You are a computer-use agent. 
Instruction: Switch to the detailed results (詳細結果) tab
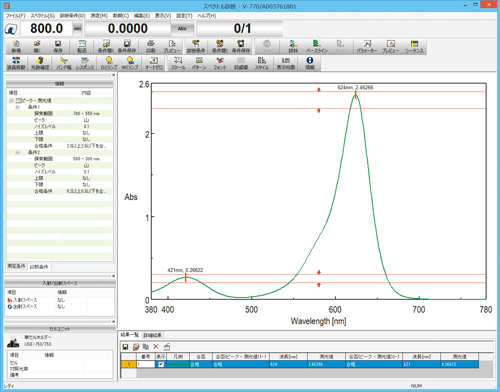[x=153, y=335]
